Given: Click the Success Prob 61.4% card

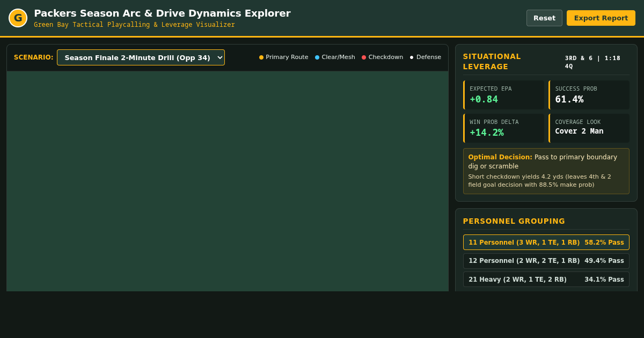Looking at the screenshot, I should [x=589, y=95].
